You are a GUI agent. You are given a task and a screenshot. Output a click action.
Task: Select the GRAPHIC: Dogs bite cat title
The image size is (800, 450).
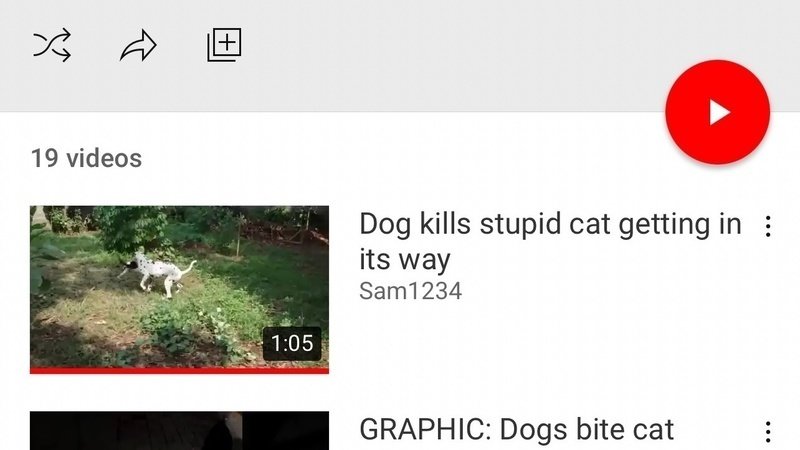(x=516, y=430)
